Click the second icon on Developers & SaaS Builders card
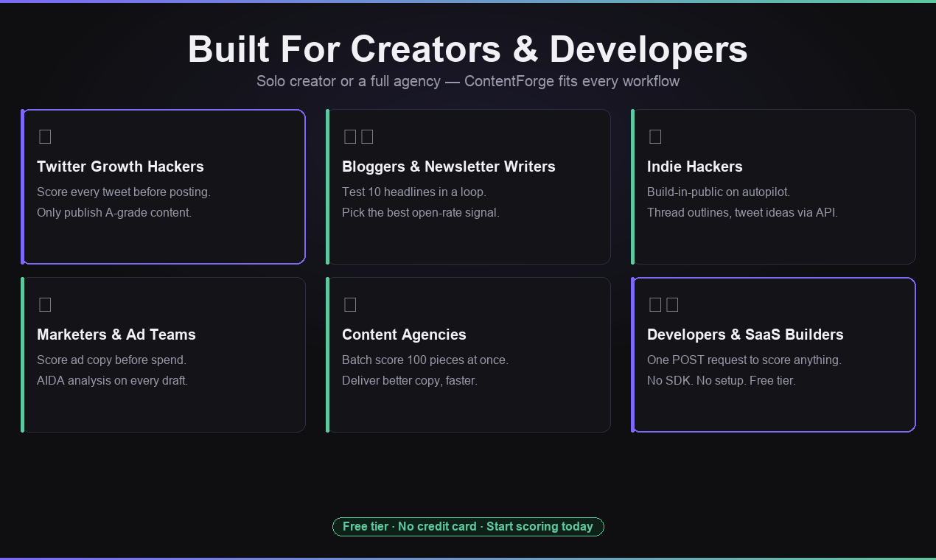Viewport: 936px width, 560px height. pyautogui.click(x=671, y=304)
